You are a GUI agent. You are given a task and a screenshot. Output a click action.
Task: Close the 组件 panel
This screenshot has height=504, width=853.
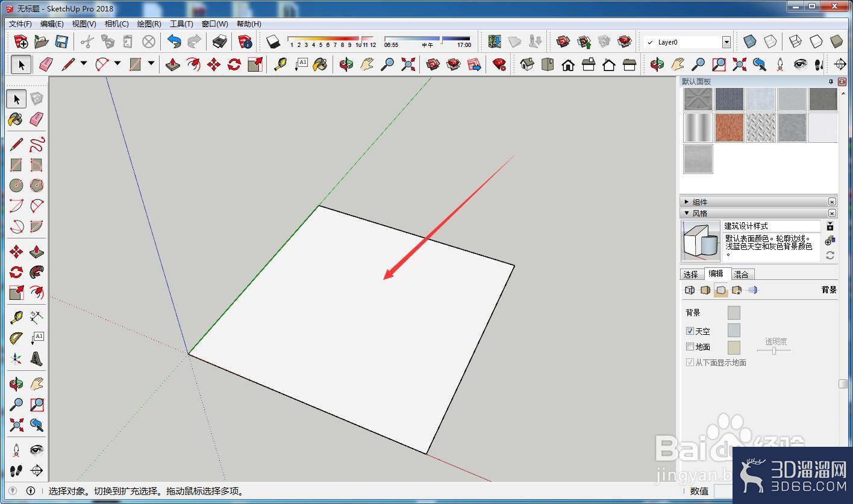[832, 202]
